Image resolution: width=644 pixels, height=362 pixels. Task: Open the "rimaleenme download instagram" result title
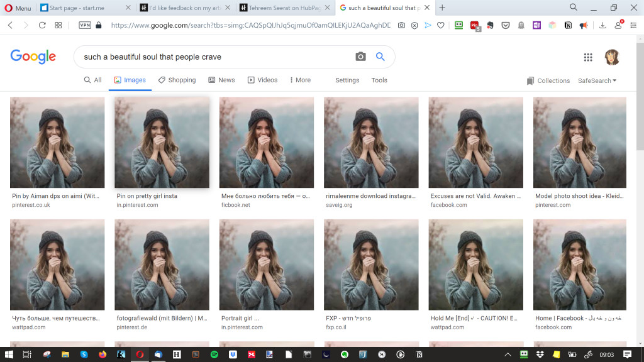(x=371, y=196)
